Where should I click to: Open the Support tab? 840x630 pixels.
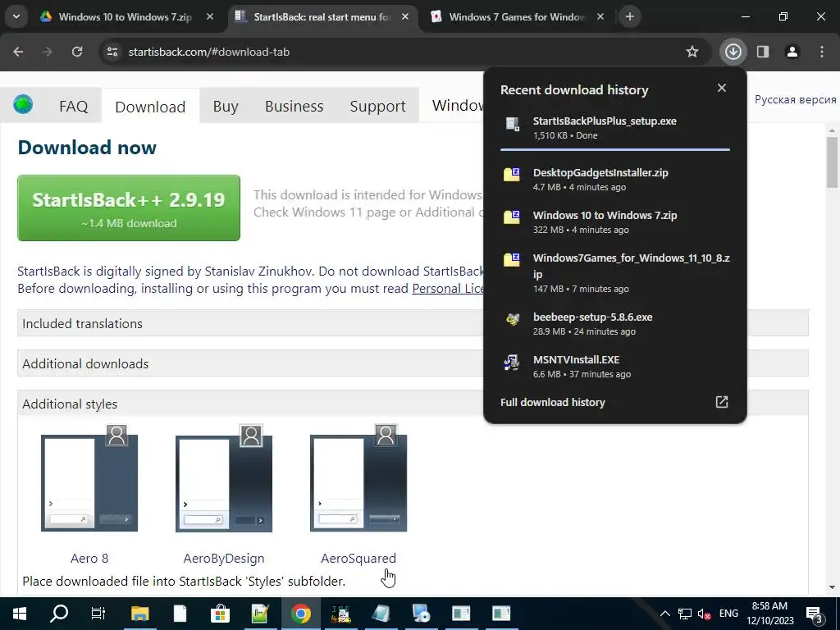pyautogui.click(x=377, y=106)
